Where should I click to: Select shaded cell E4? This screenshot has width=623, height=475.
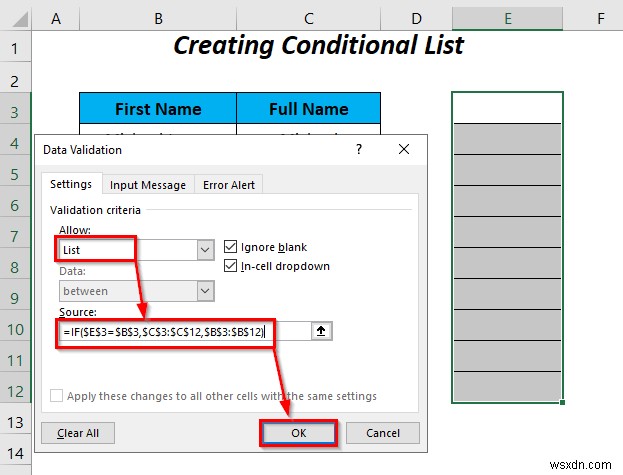tap(507, 139)
